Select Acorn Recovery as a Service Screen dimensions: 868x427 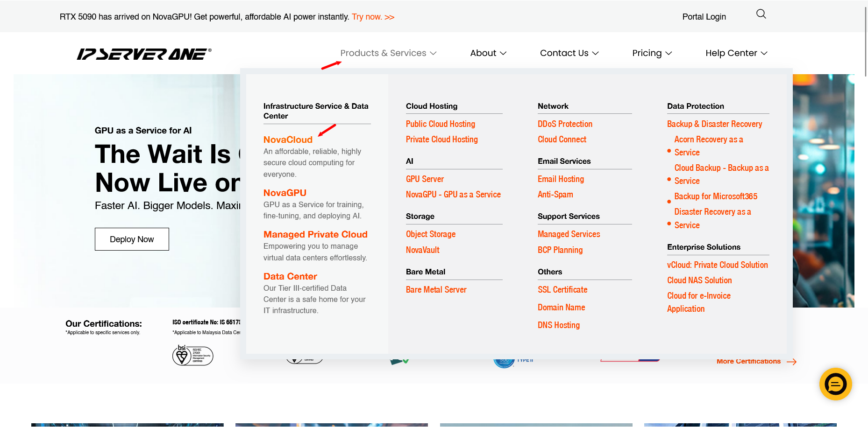(x=709, y=146)
